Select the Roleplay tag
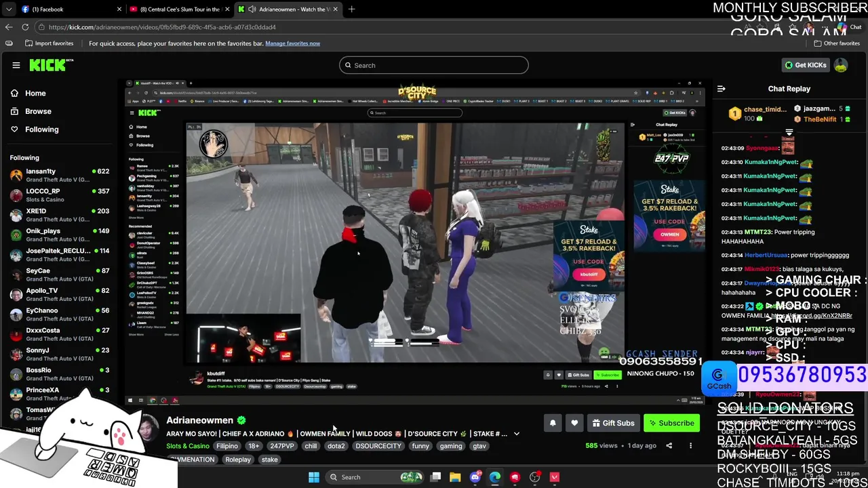 tap(238, 460)
